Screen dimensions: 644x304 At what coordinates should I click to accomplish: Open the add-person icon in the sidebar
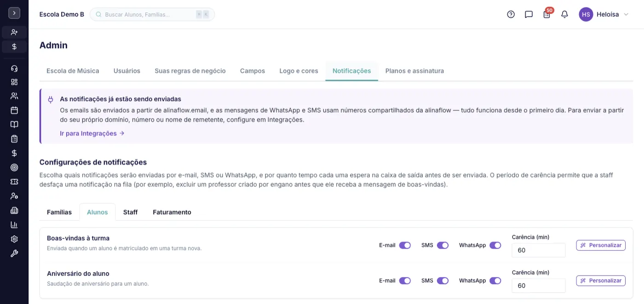pyautogui.click(x=14, y=32)
